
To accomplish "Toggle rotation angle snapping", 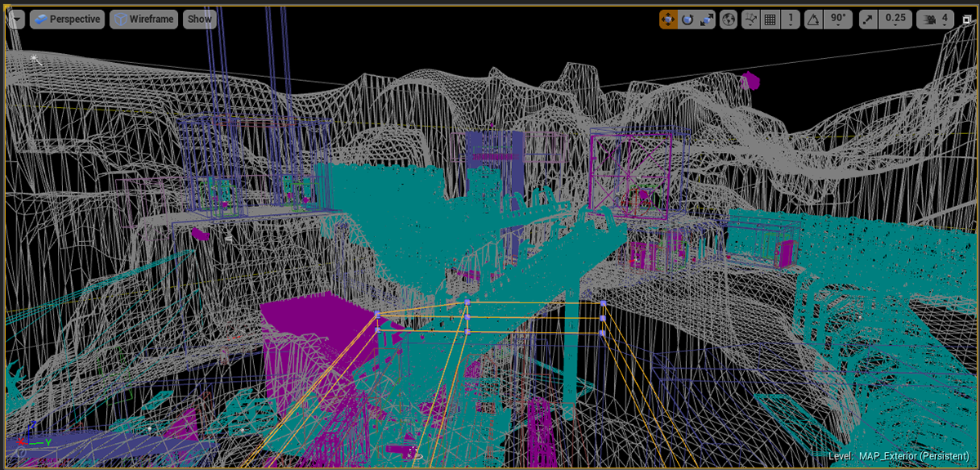I will tap(813, 19).
